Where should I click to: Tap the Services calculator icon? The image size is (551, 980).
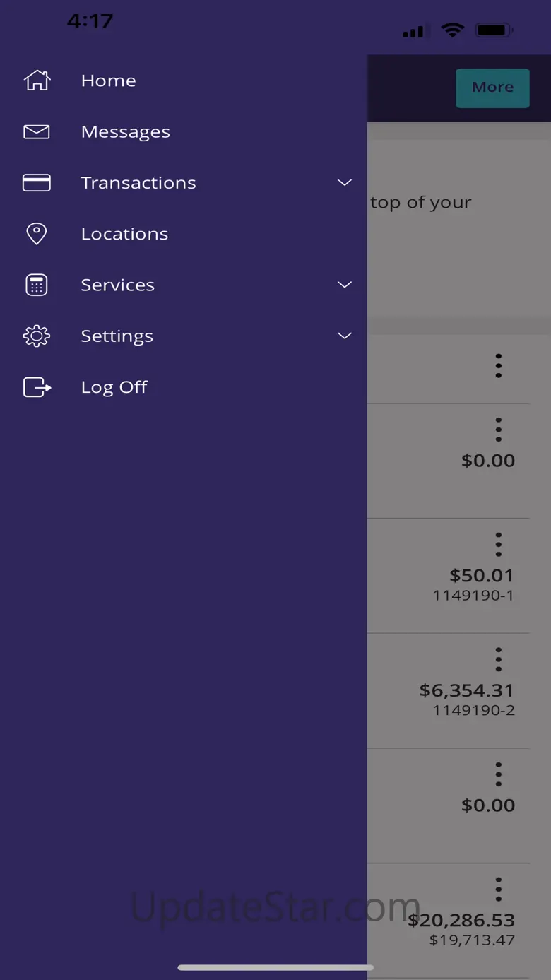point(37,285)
